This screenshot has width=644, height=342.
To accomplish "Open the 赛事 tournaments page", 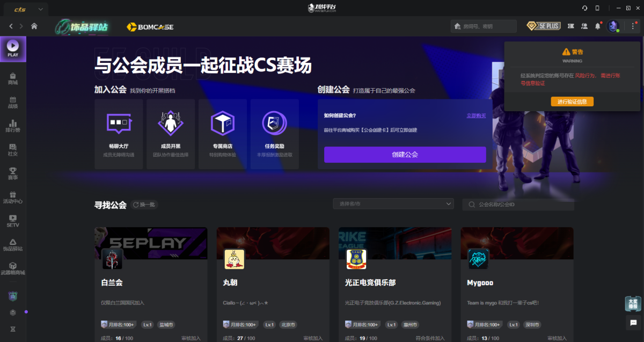I will coord(12,173).
